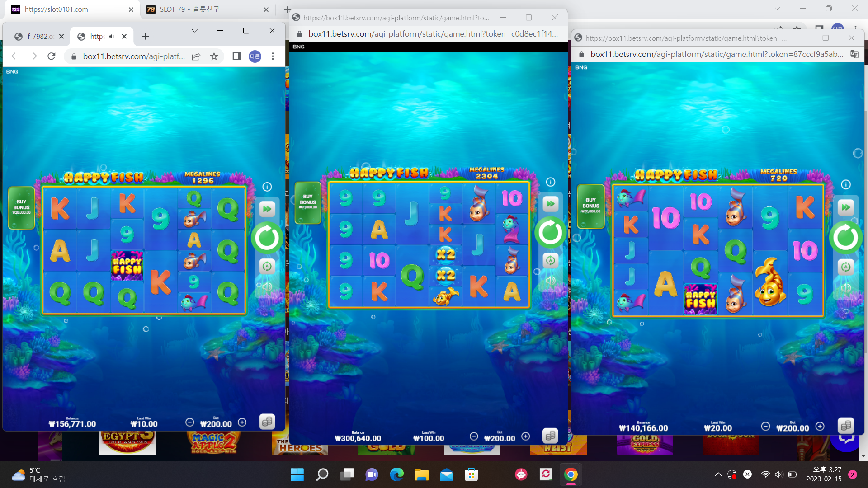Toggle autoplay in the left game window
Screen dimensions: 868x488
(x=267, y=266)
